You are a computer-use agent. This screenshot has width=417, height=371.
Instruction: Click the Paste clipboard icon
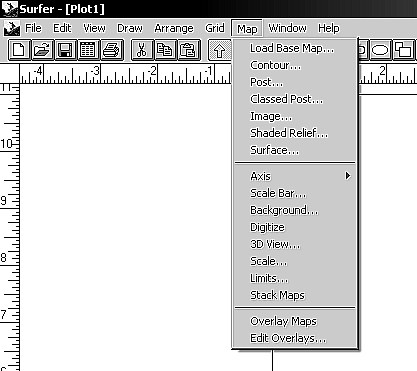click(x=189, y=50)
